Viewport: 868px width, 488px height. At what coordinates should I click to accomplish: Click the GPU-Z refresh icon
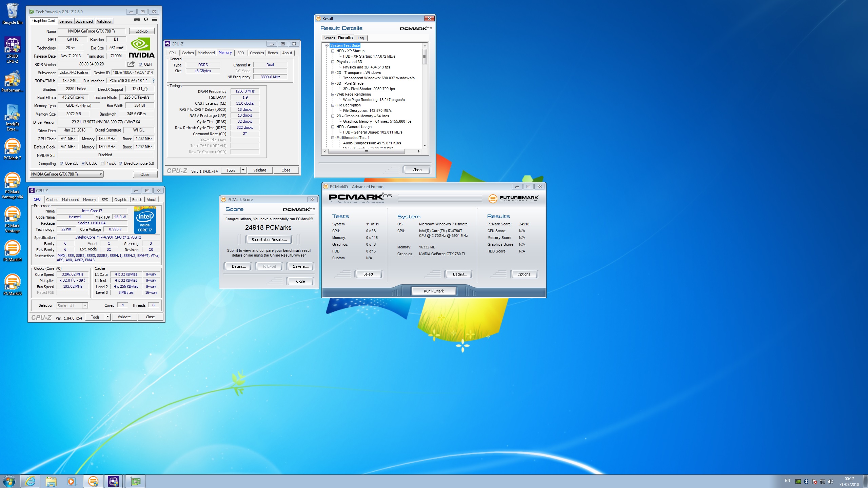tap(146, 19)
